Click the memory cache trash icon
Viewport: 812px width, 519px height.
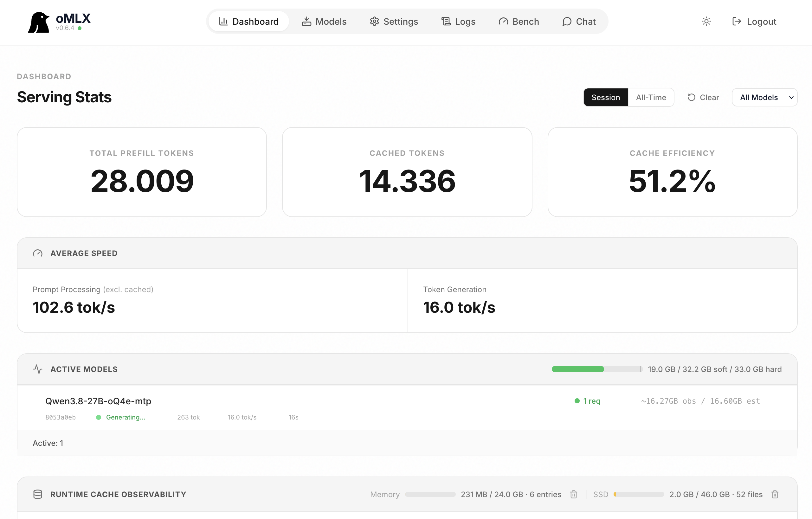574,494
